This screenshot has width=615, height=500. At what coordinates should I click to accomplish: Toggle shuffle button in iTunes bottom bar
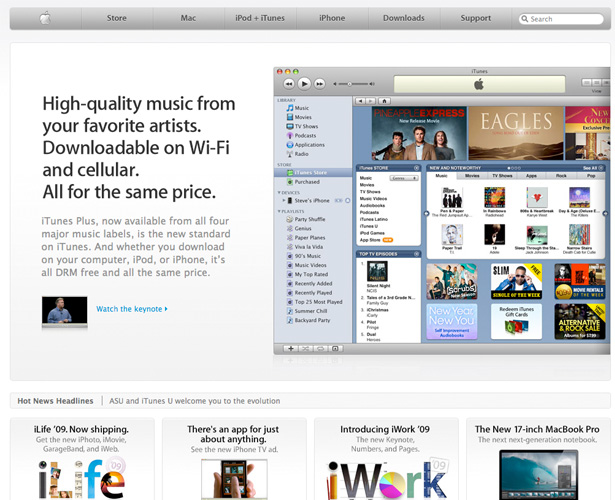point(306,349)
